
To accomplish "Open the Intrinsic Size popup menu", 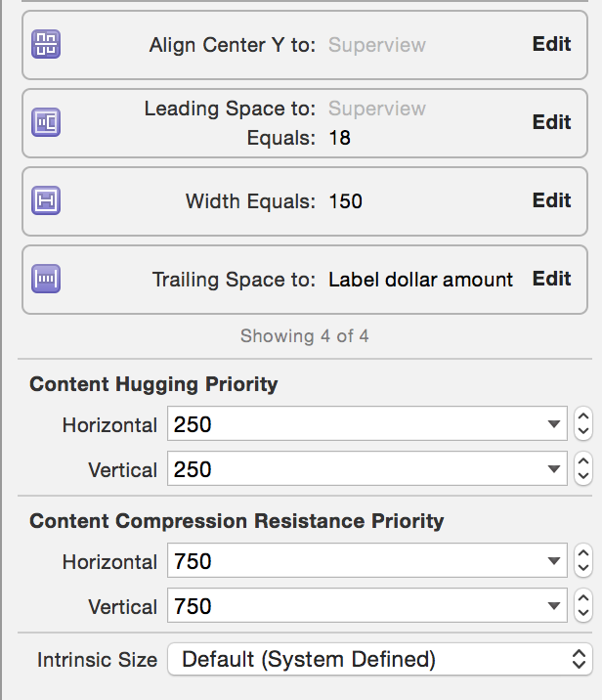I will pos(380,659).
